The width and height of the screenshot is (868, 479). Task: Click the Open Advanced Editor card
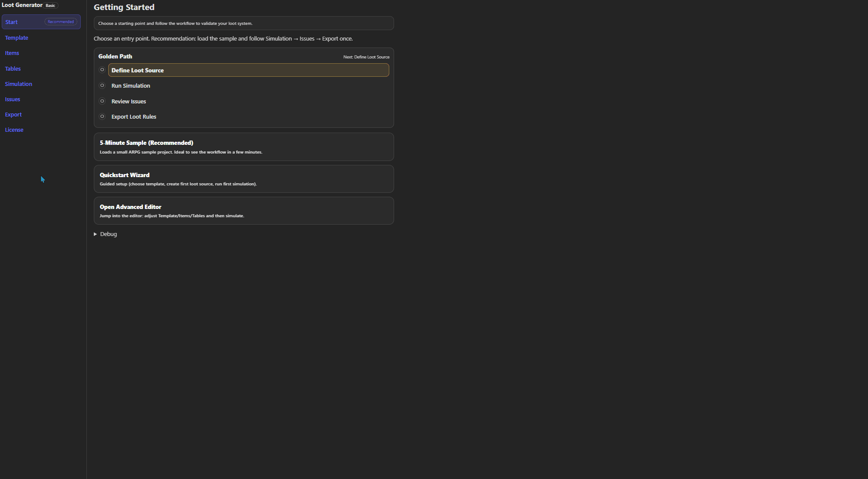(244, 211)
